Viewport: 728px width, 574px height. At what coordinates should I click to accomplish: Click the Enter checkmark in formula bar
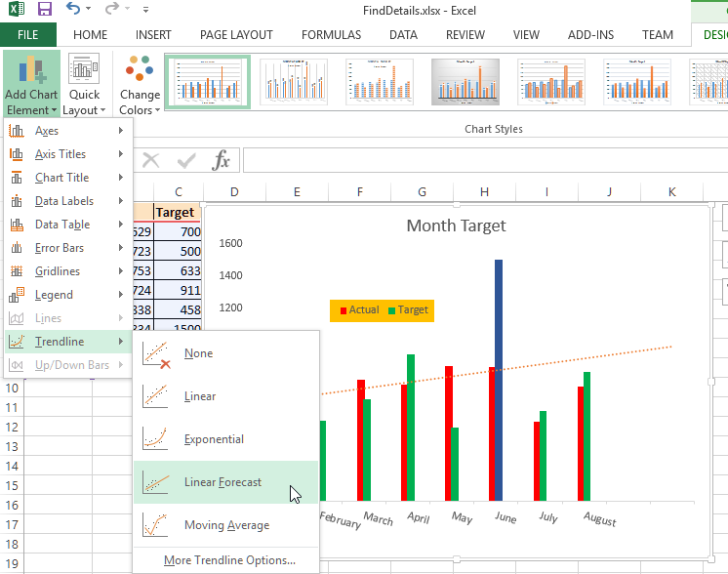(x=186, y=161)
